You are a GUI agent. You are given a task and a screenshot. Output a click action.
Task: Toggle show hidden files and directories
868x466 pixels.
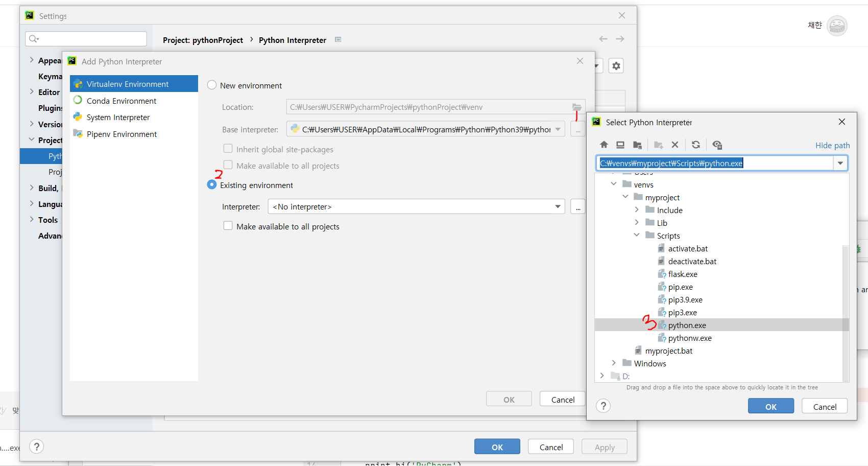click(x=717, y=145)
